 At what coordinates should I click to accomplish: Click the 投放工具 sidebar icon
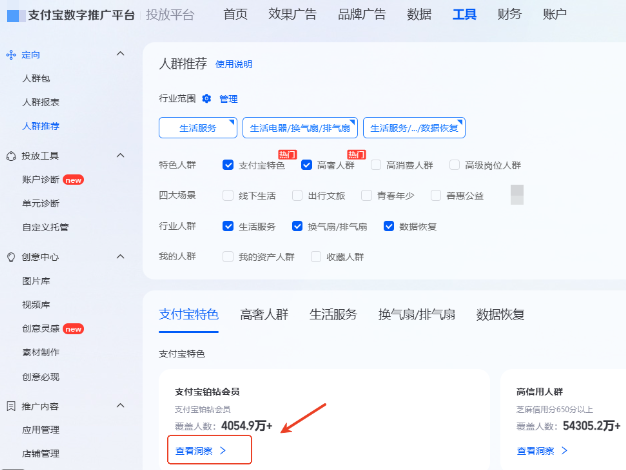pyautogui.click(x=11, y=156)
